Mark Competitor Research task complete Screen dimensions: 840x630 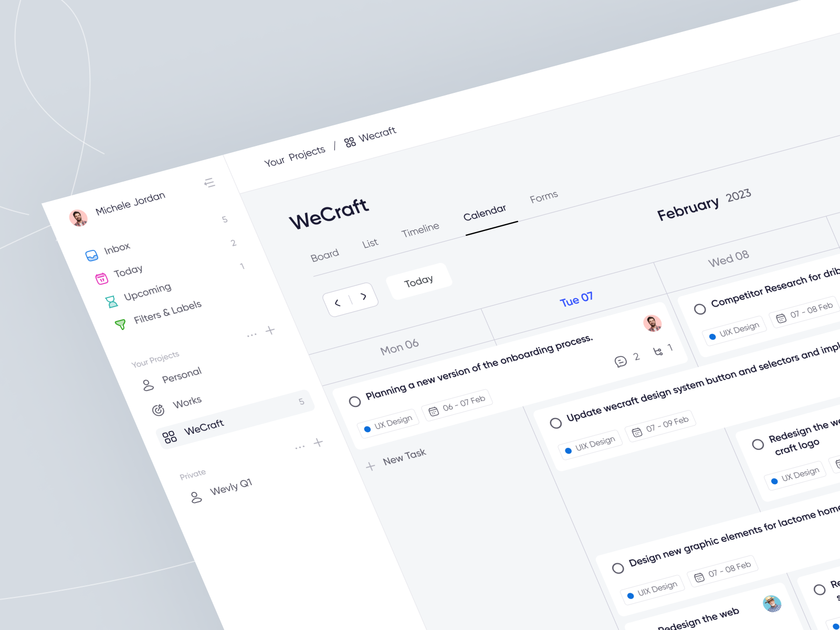pos(700,309)
